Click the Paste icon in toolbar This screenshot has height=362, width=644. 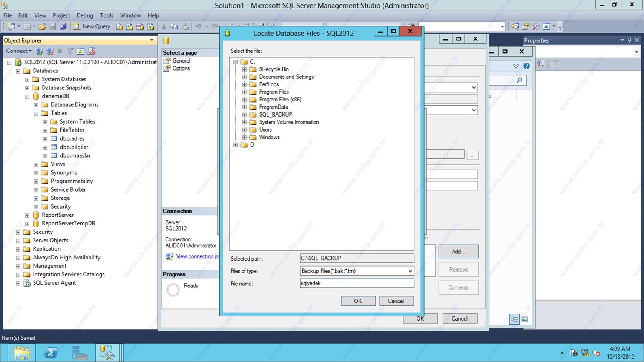click(185, 26)
